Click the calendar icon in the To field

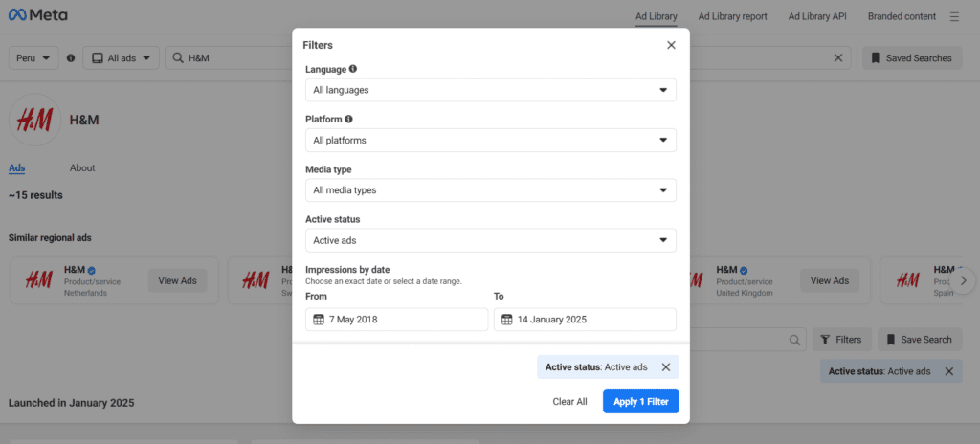click(507, 320)
